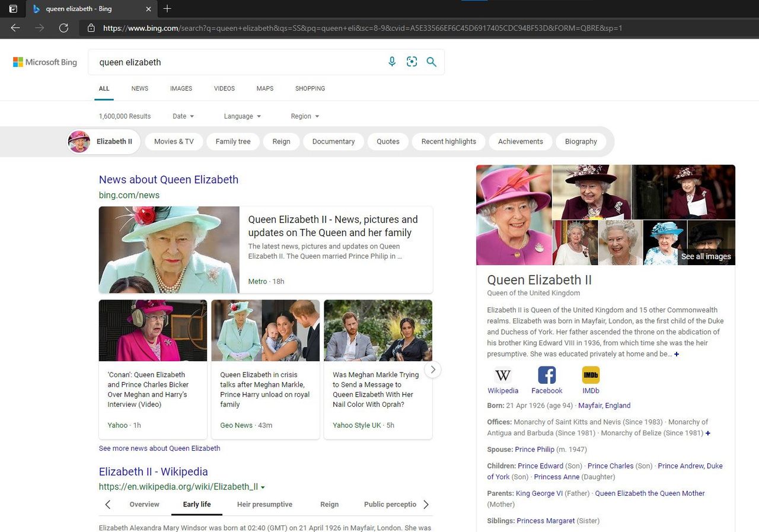
Task: Select the Movies & TV chip
Action: click(174, 141)
